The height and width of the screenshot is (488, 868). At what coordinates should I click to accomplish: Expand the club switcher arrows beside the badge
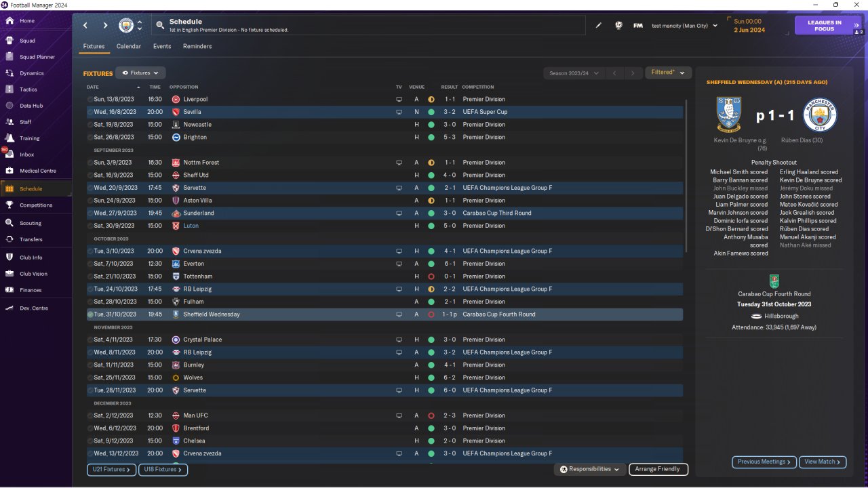[x=140, y=26]
